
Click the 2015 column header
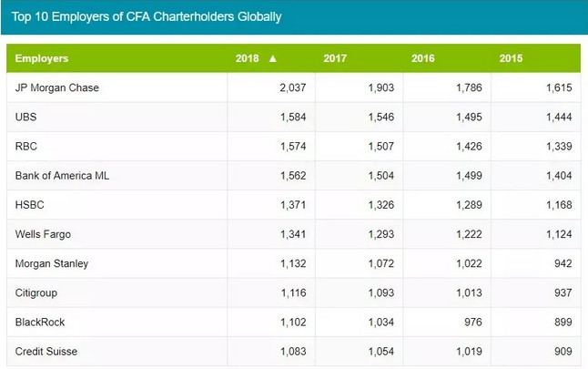(x=511, y=59)
